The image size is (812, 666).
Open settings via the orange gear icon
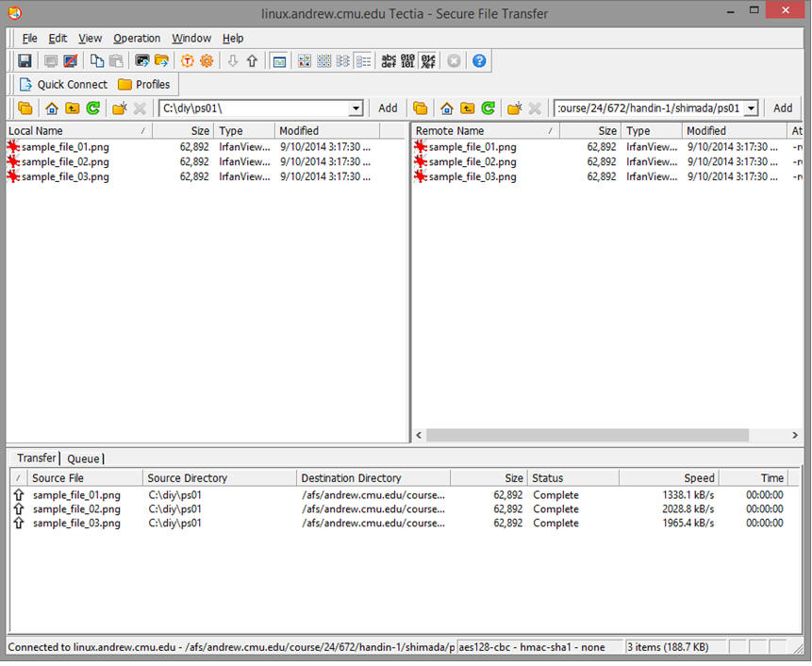pos(207,61)
